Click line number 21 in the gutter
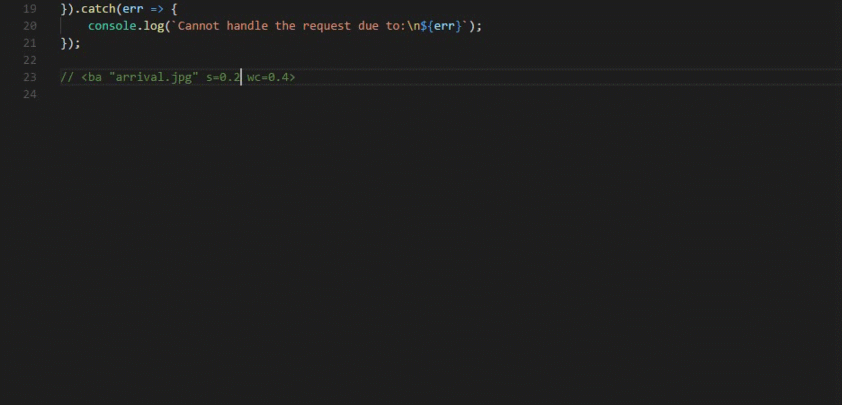The width and height of the screenshot is (842, 405). pyautogui.click(x=30, y=43)
